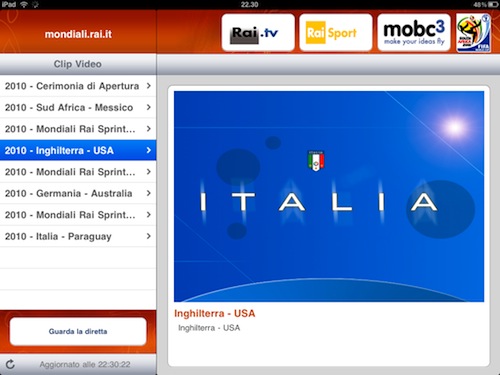Open the mondiali.rai.it title link
This screenshot has width=500, height=375.
coord(78,34)
